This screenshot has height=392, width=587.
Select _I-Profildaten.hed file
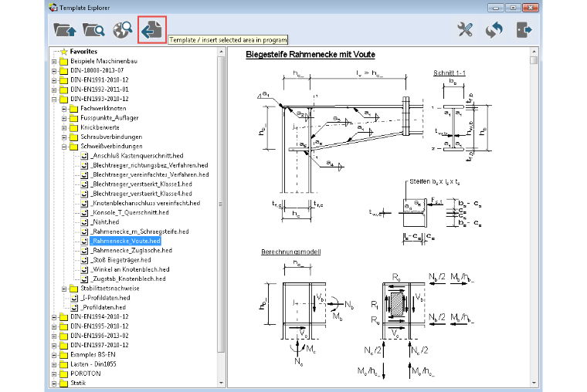click(x=105, y=298)
